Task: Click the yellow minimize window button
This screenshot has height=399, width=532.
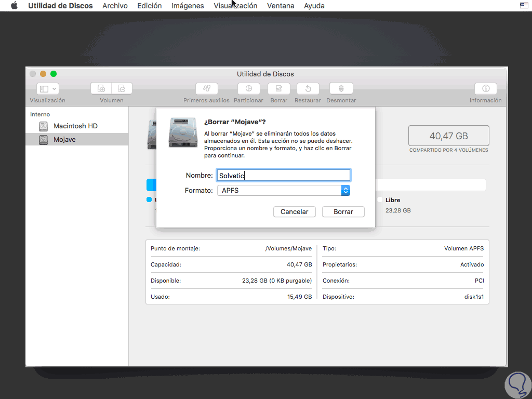Action: (43, 74)
